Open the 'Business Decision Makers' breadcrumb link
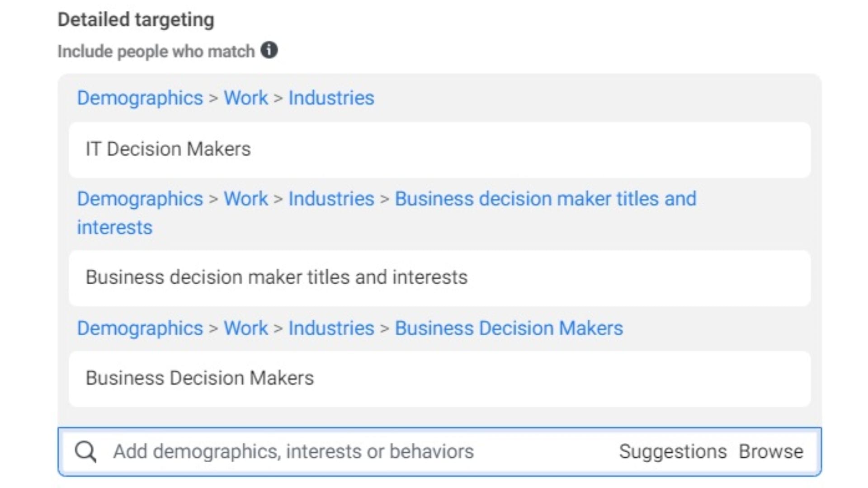 (508, 328)
